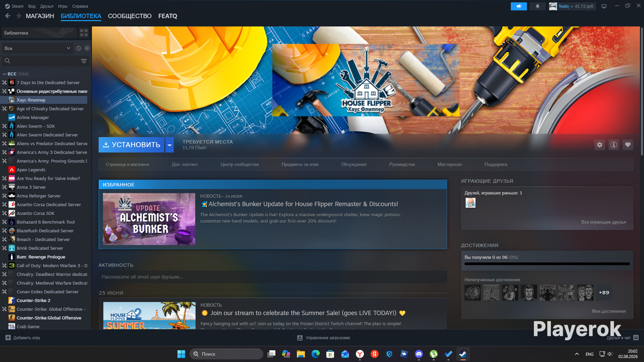The width and height of the screenshot is (644, 362).
Task: Go forward with the navigation arrow
Action: pos(18,16)
